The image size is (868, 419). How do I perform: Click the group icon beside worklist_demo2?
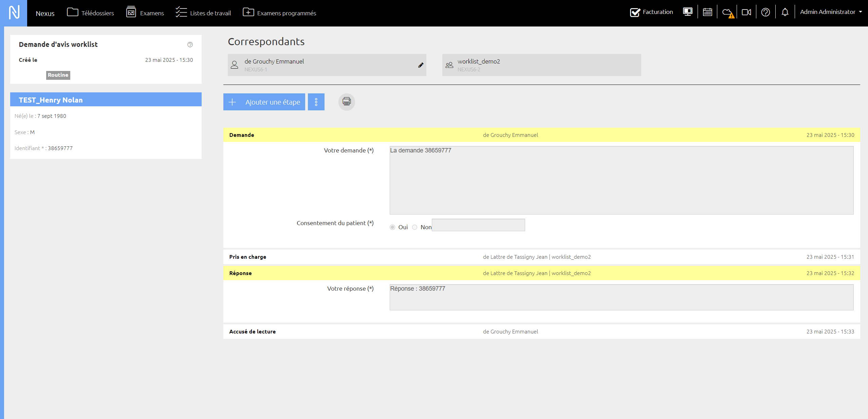[x=449, y=65]
